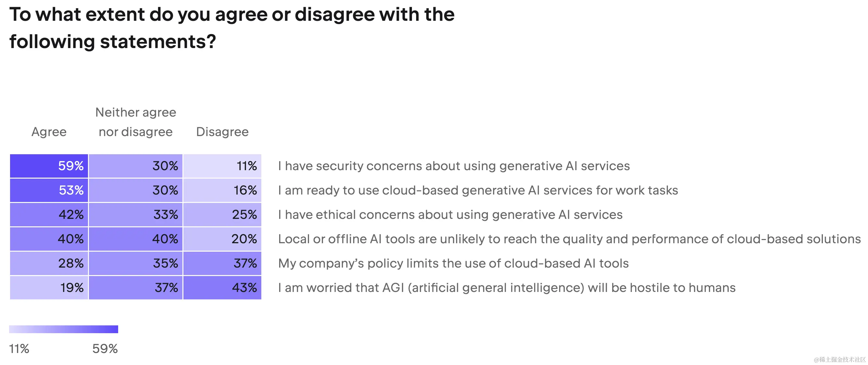Click the 35% Neither agree nor disagree cell
The image size is (868, 365).
pos(135,263)
